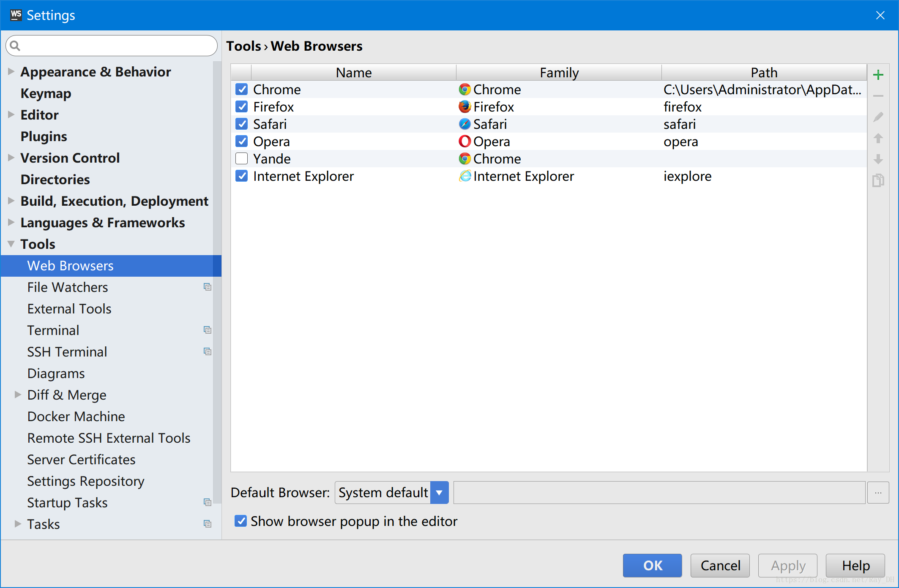The width and height of the screenshot is (899, 588).
Task: Click the Copy browser icon
Action: coord(878,180)
